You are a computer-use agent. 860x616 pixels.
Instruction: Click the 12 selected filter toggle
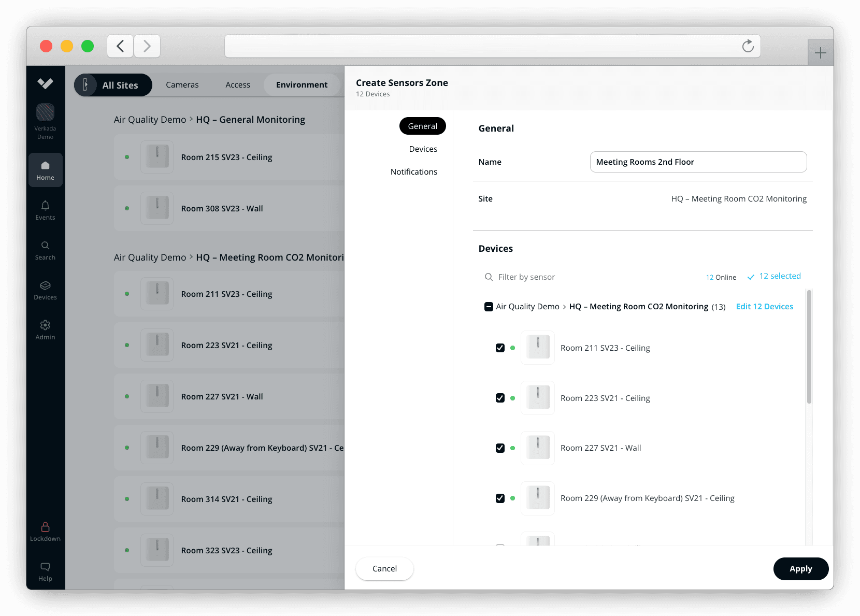[x=774, y=277]
